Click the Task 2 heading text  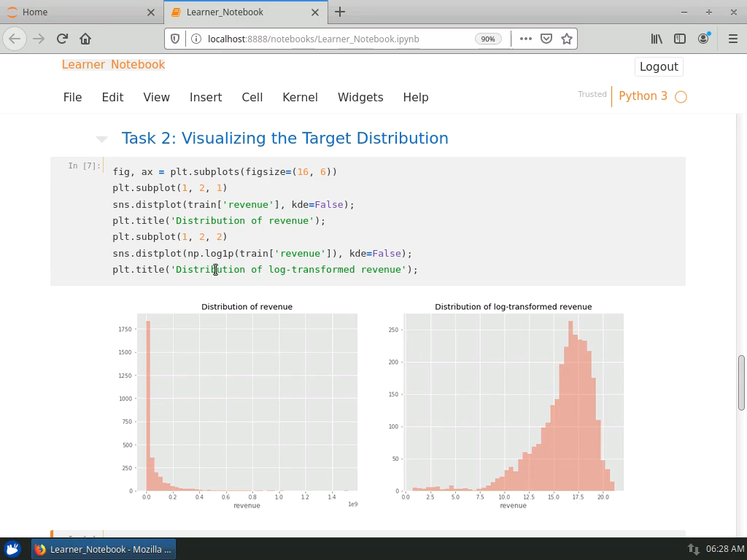click(285, 138)
